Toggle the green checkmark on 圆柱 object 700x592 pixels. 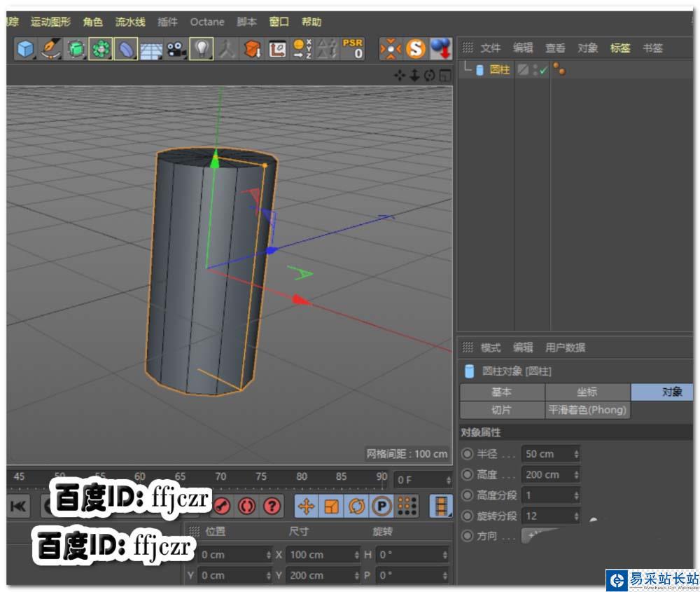543,70
